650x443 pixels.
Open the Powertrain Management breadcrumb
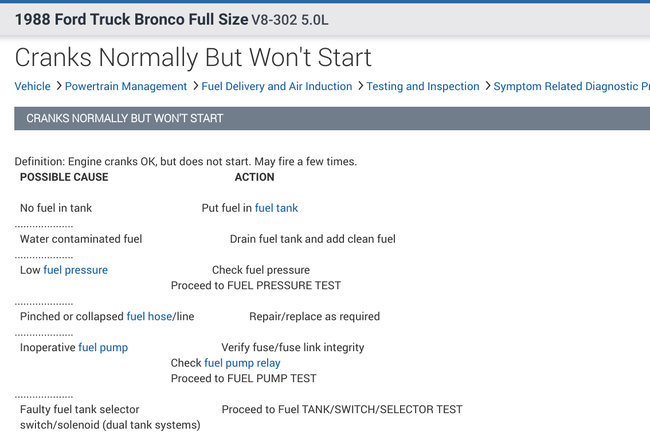coord(127,87)
